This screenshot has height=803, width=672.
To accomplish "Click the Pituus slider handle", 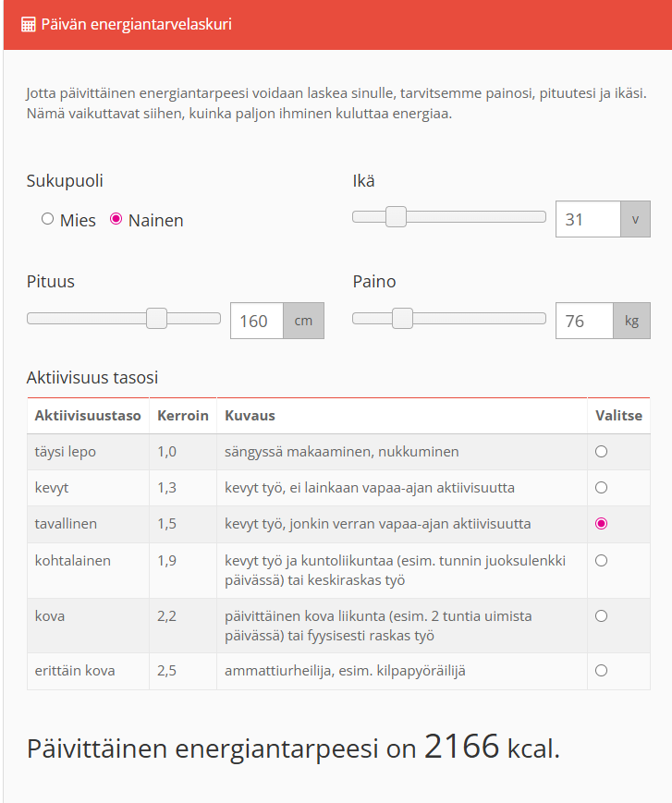I will 156,319.
